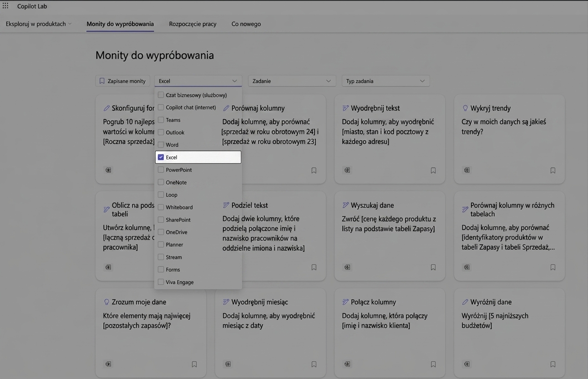Uncheck the Excel filter checkbox
The image size is (588, 379).
pos(161,157)
